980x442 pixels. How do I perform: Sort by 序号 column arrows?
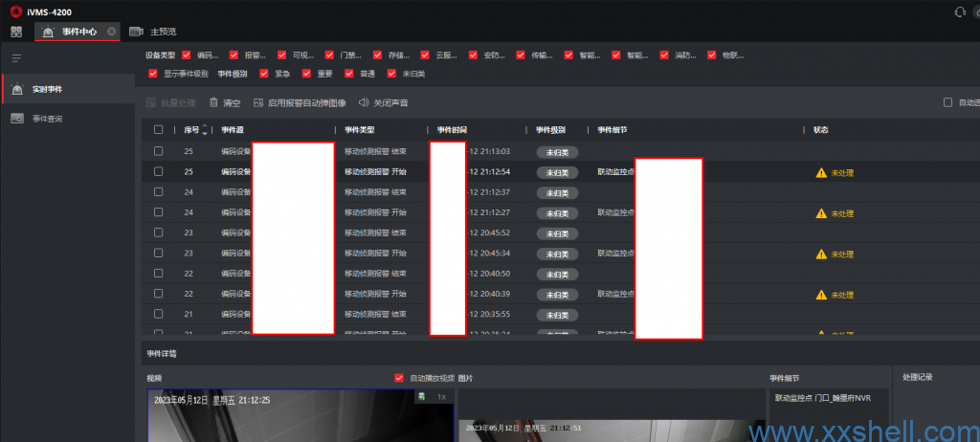[204, 129]
